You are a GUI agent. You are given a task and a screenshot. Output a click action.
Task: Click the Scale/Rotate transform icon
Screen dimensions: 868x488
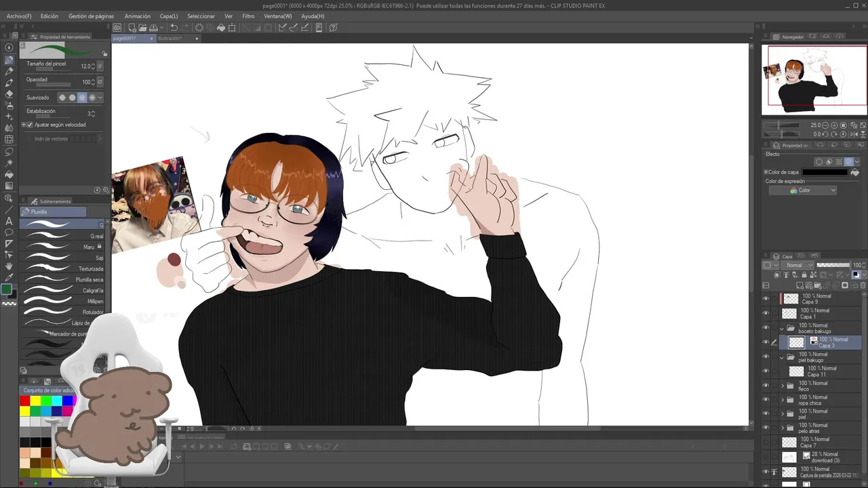(x=233, y=28)
